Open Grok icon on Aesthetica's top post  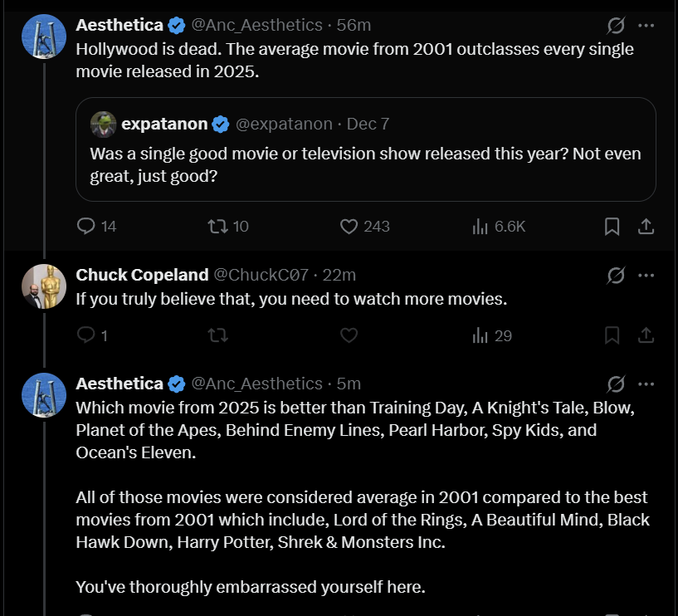click(x=616, y=26)
